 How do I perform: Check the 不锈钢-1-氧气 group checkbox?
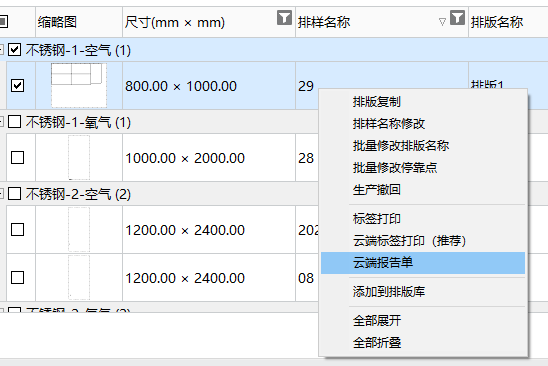tap(14, 122)
